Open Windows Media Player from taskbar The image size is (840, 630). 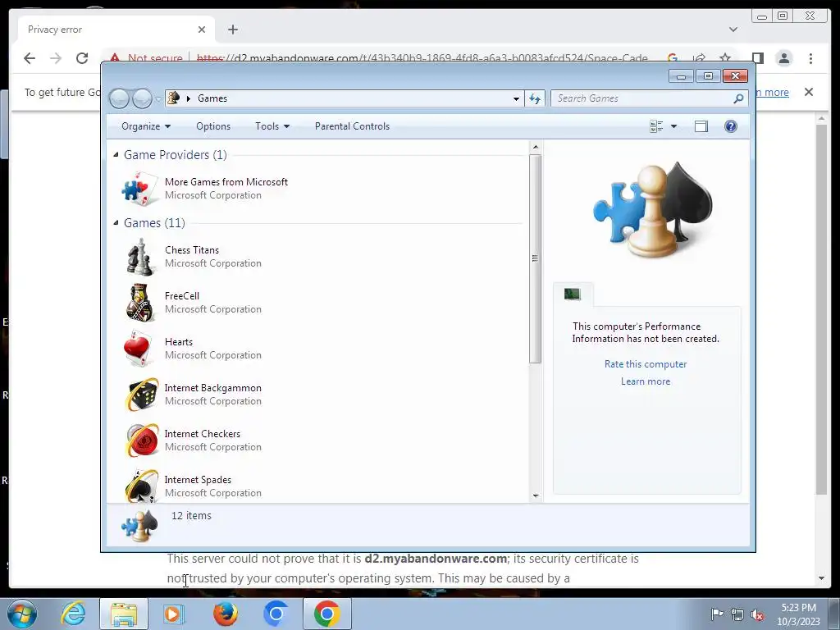[174, 614]
